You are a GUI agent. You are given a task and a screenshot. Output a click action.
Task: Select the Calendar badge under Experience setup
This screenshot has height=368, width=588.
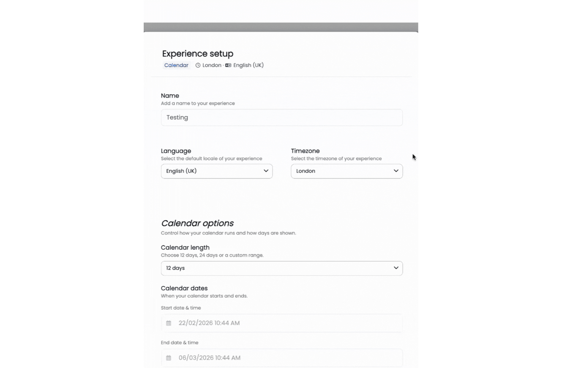pos(176,65)
